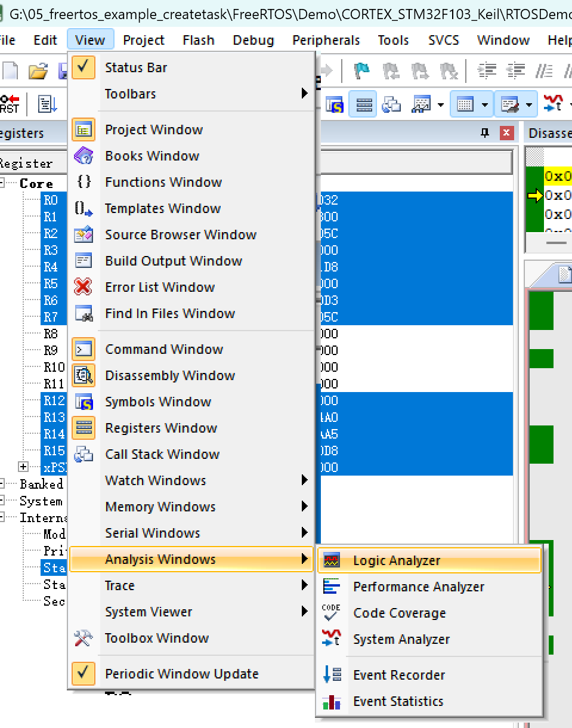The width and height of the screenshot is (572, 728).
Task: Select the R15 register row
Action: (54, 451)
